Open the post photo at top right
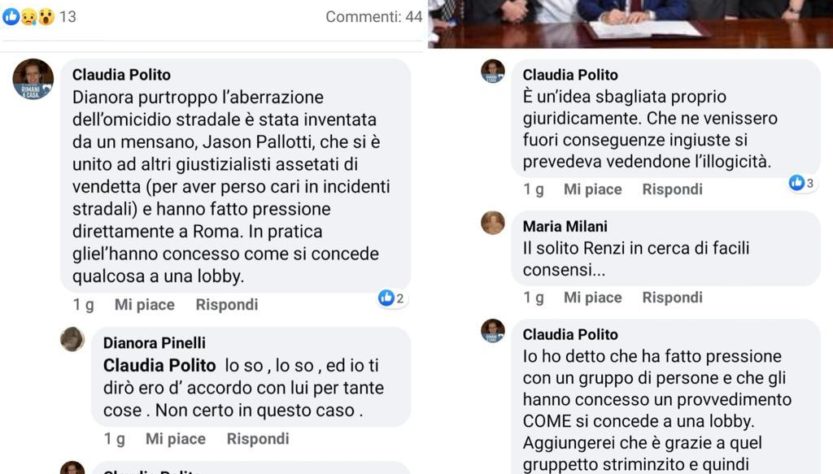The image size is (833, 474). tap(631, 24)
